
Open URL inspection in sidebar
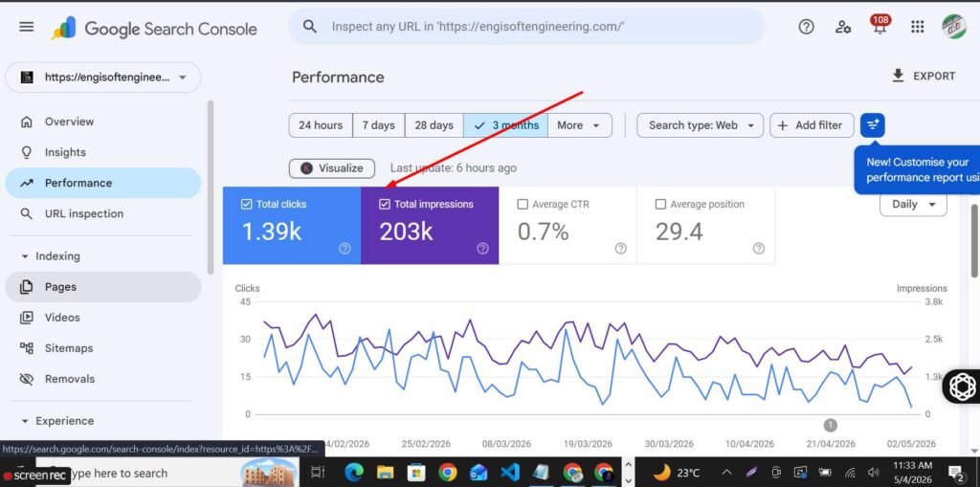(103, 213)
